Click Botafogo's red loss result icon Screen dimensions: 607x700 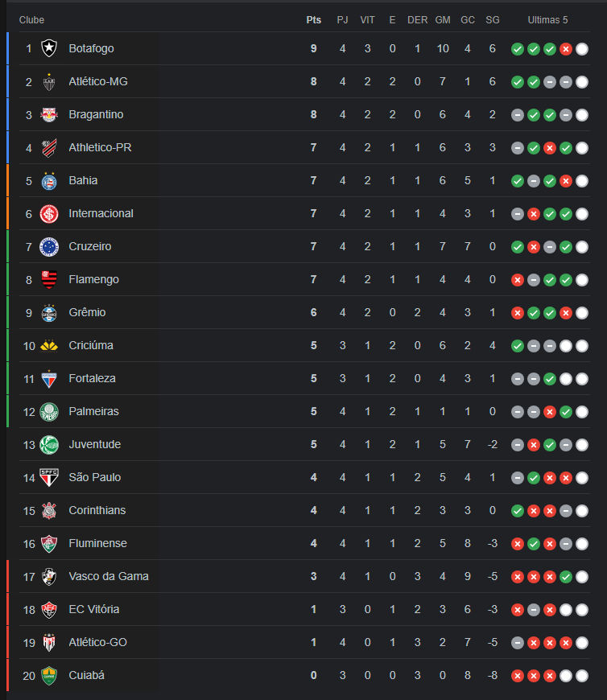pyautogui.click(x=566, y=49)
